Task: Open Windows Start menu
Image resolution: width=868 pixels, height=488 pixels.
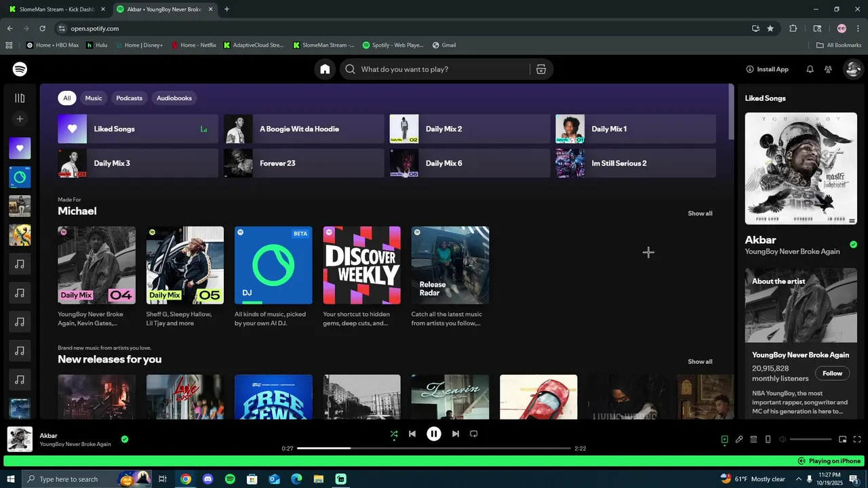Action: [x=11, y=479]
